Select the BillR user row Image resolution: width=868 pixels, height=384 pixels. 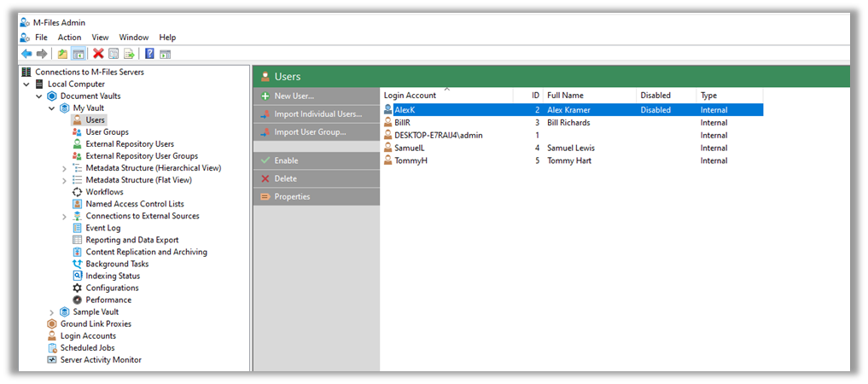point(573,122)
